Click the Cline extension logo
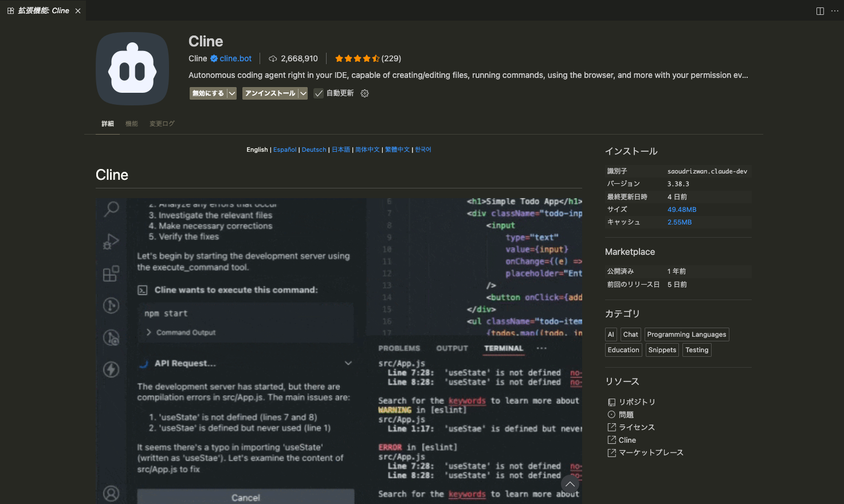This screenshot has width=844, height=504. (132, 69)
